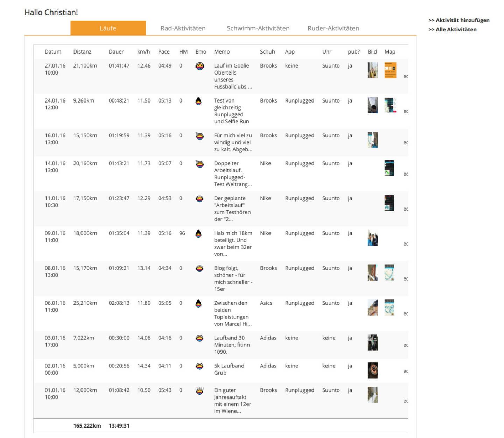Click emotion icon for 09.01.16 run

click(198, 234)
